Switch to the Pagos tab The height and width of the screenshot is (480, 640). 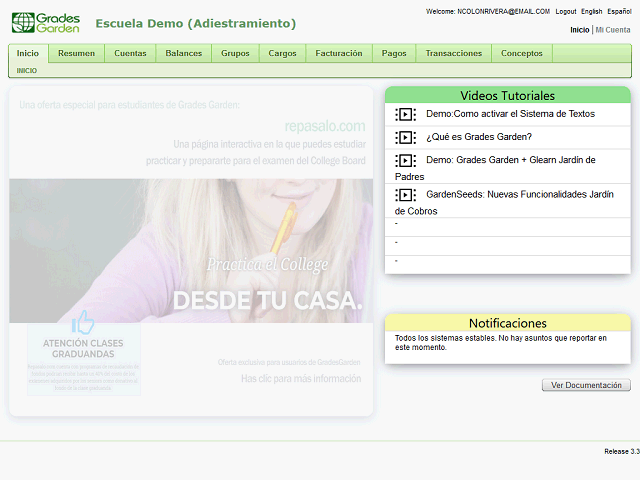(394, 53)
